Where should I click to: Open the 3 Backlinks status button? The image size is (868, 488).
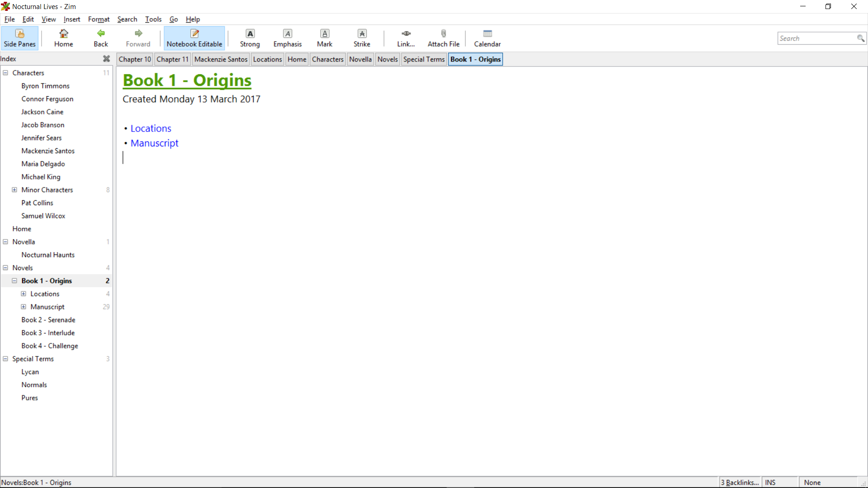[x=740, y=483]
